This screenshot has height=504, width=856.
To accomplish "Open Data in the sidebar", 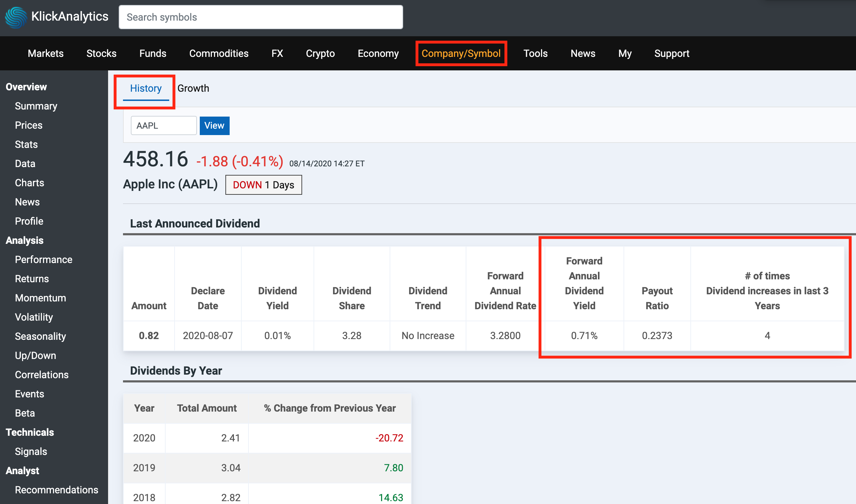I will coord(25,163).
